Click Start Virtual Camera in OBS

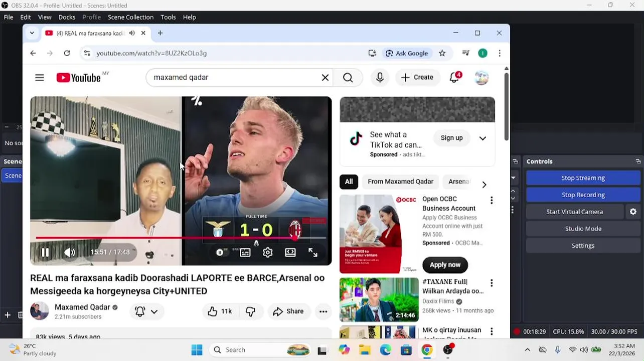click(574, 212)
